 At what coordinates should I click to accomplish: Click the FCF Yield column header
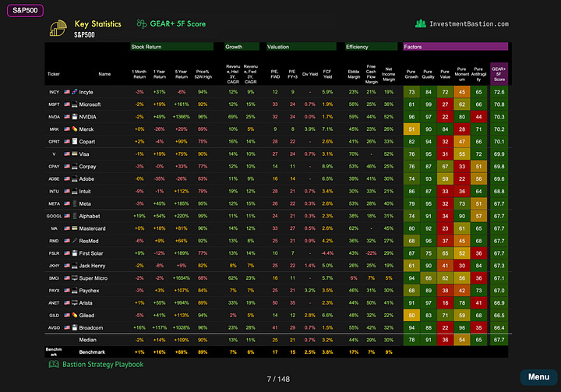coord(327,74)
